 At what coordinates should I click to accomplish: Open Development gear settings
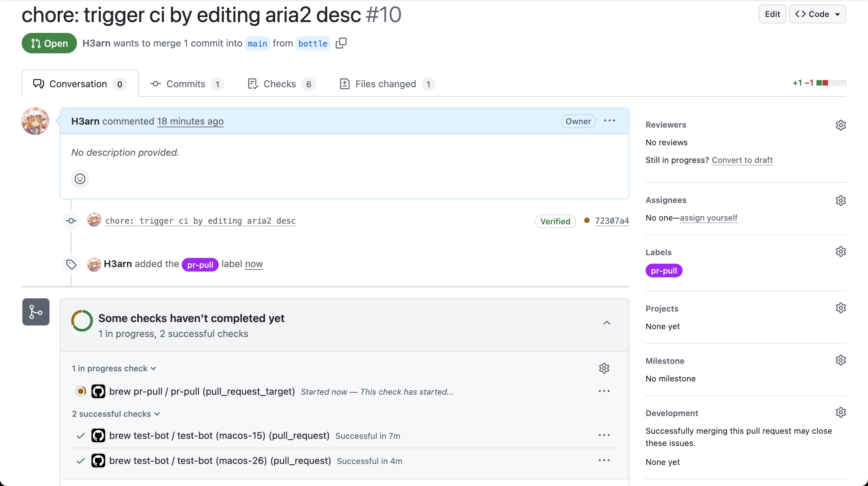coord(841,412)
